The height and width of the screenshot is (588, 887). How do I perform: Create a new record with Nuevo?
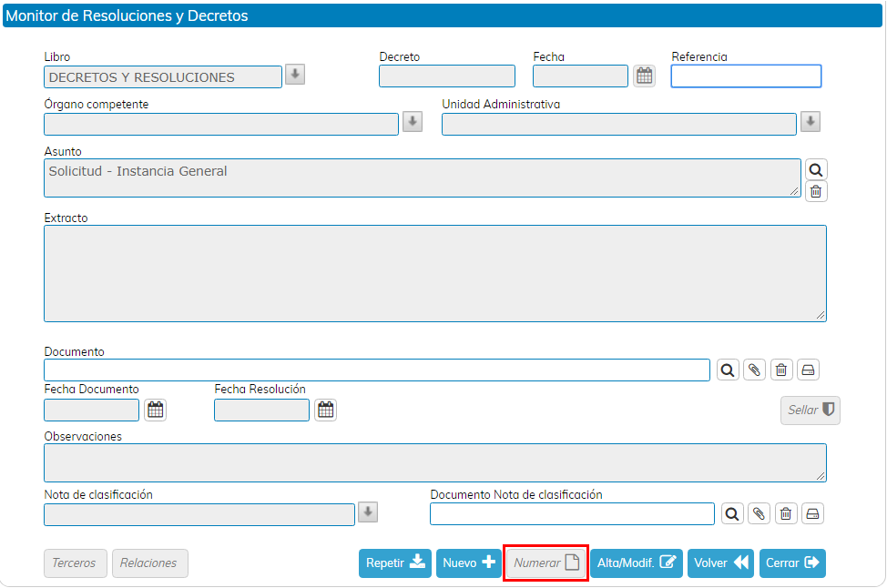tap(468, 563)
